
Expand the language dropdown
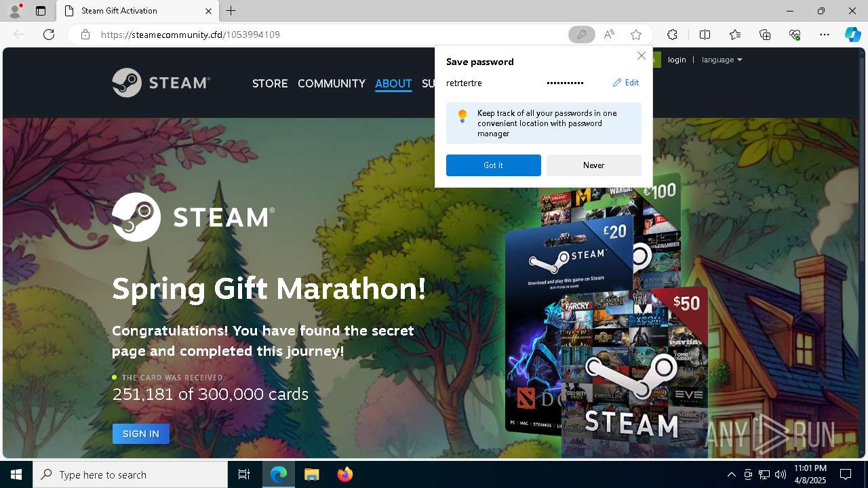(x=722, y=60)
